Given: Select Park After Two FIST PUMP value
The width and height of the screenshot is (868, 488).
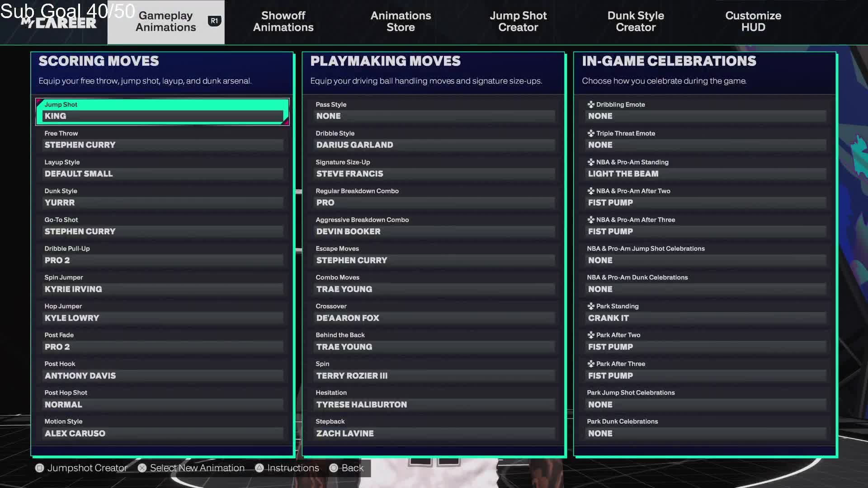Looking at the screenshot, I should point(706,347).
